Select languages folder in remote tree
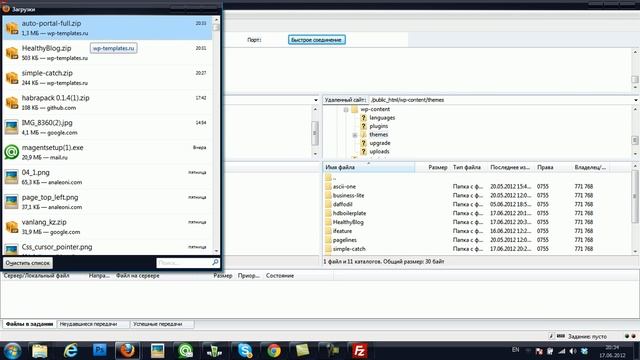Viewport: 640px width, 360px height. click(x=382, y=118)
